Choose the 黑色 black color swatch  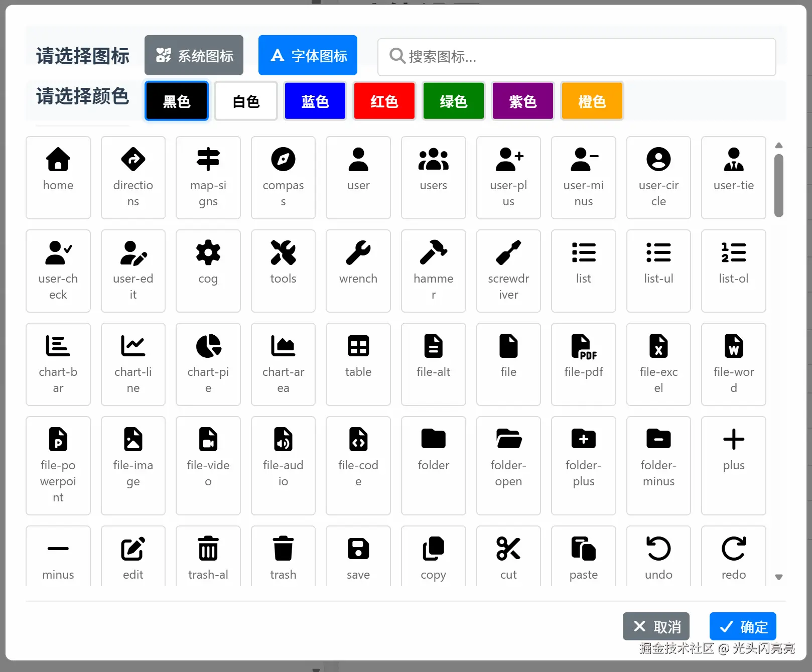[x=177, y=101]
